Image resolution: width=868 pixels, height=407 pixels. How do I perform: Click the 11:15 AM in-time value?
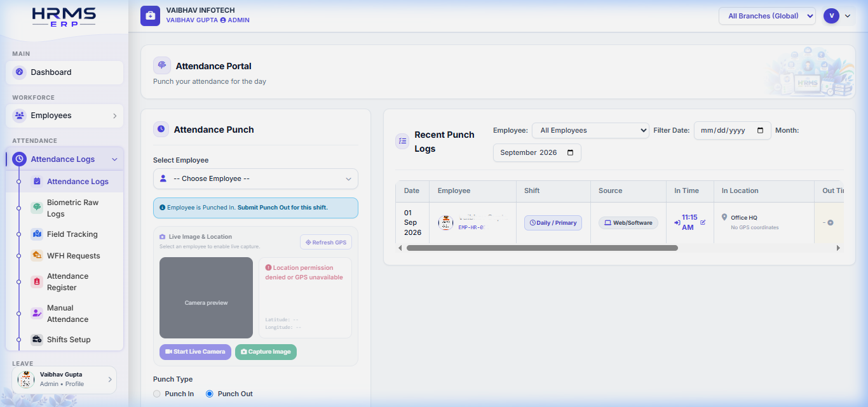[689, 222]
